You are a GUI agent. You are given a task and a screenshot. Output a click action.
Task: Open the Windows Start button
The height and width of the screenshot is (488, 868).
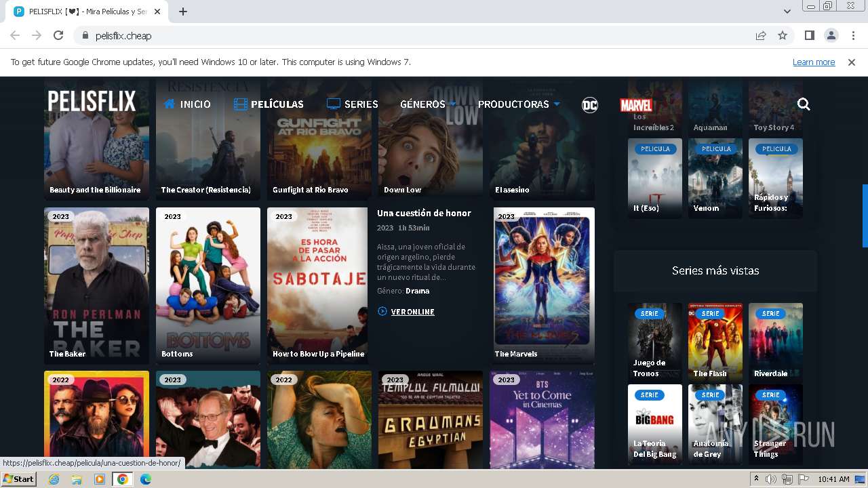point(19,479)
